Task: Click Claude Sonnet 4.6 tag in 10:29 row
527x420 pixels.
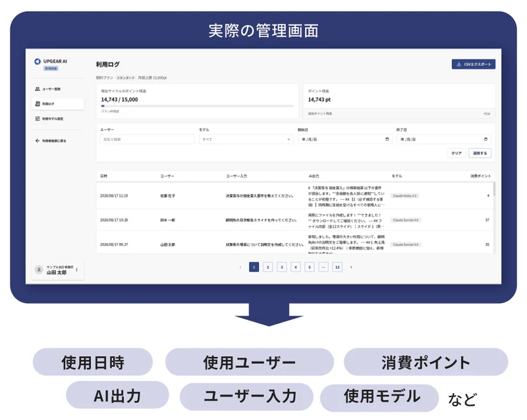Action: click(406, 220)
